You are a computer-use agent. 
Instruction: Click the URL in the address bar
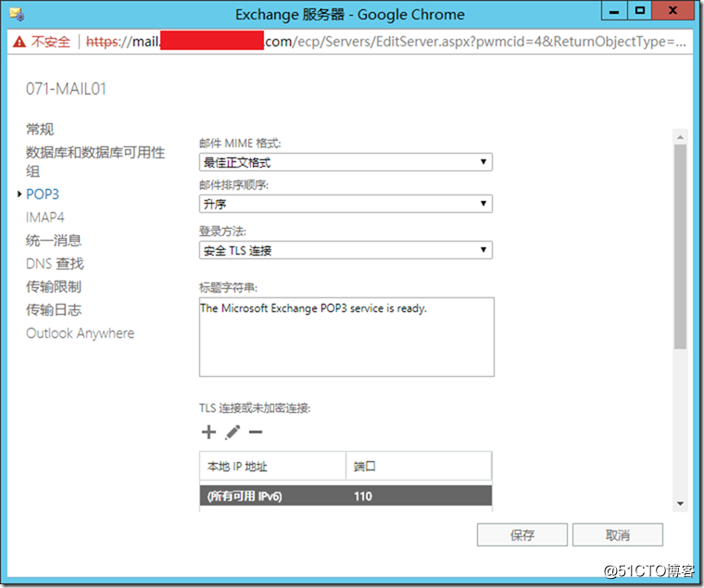click(x=386, y=42)
